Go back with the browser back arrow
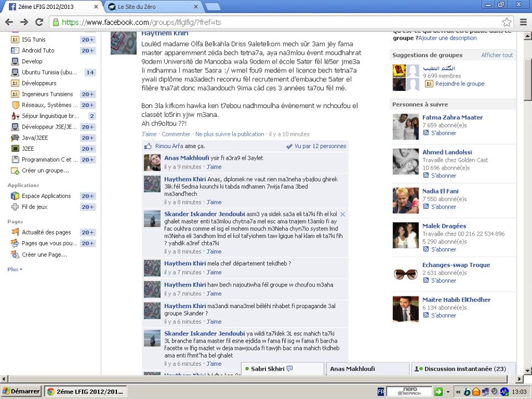The width and height of the screenshot is (532, 399). [9, 22]
